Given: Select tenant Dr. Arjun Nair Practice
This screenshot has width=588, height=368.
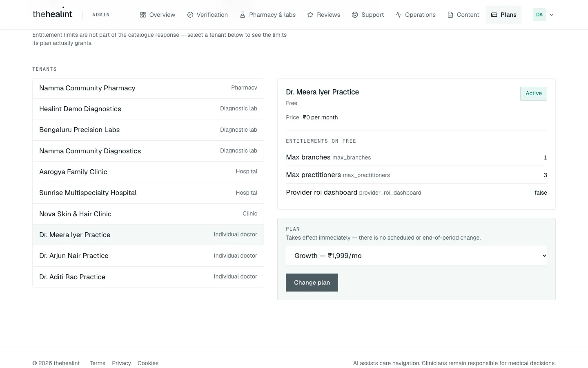Looking at the screenshot, I should (x=148, y=256).
